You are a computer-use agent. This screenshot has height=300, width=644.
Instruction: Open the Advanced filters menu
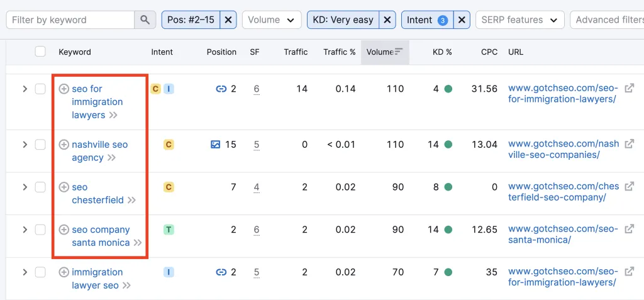point(607,19)
